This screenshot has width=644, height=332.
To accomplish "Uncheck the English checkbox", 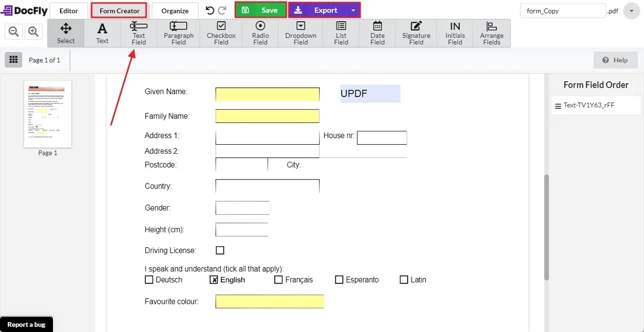I will (x=213, y=279).
